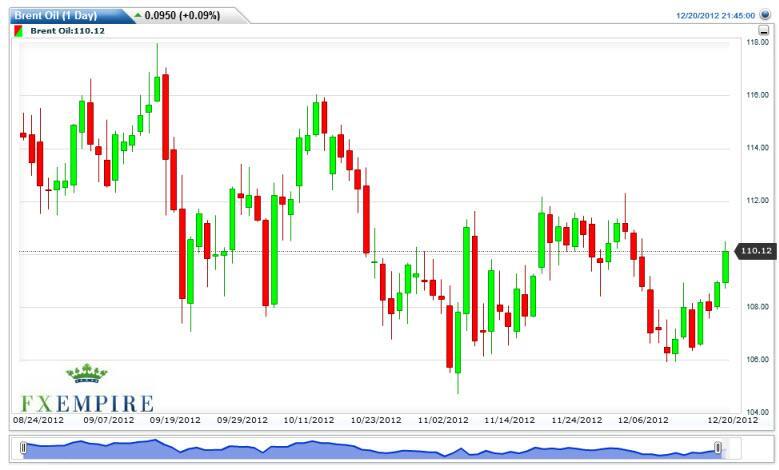Select the 10/11/2012 date axis label
The height and width of the screenshot is (470, 779).
coord(310,420)
